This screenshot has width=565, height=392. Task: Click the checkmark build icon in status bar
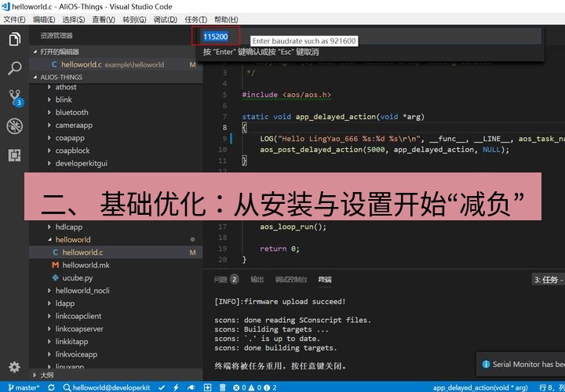(162, 387)
